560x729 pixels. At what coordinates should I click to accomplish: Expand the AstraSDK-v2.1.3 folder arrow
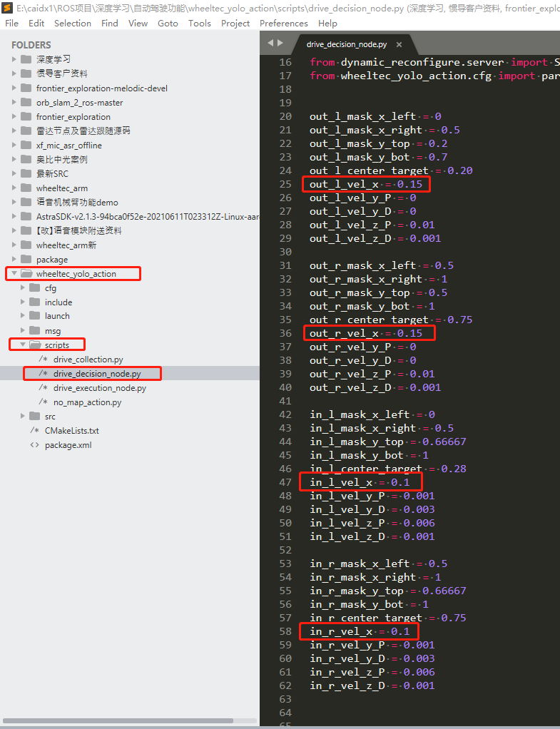[x=14, y=217]
